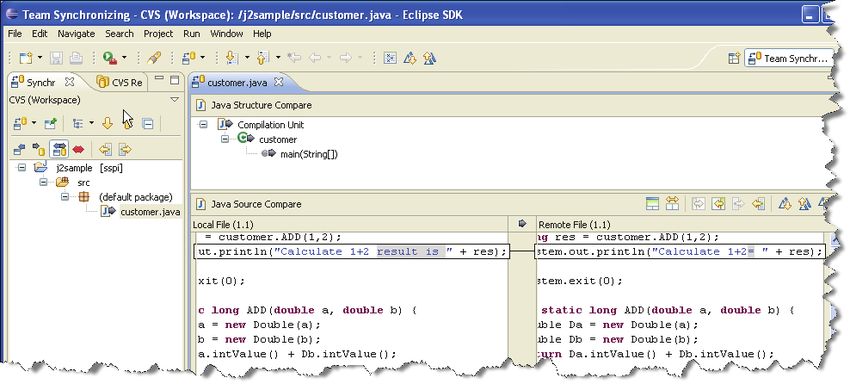The image size is (850, 384).
Task: Click Synchronize icon in Synchronize view toolbar
Action: click(x=20, y=124)
